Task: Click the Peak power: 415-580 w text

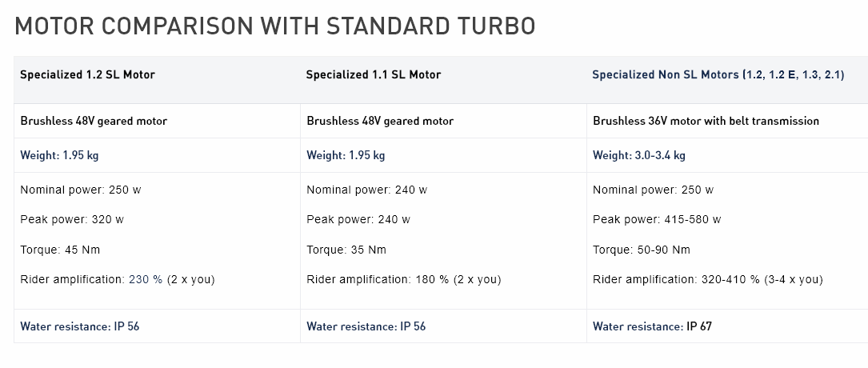Action: click(656, 219)
